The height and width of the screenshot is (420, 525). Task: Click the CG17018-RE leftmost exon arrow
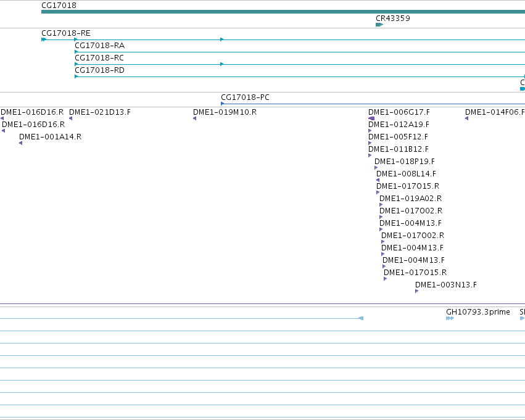click(44, 40)
